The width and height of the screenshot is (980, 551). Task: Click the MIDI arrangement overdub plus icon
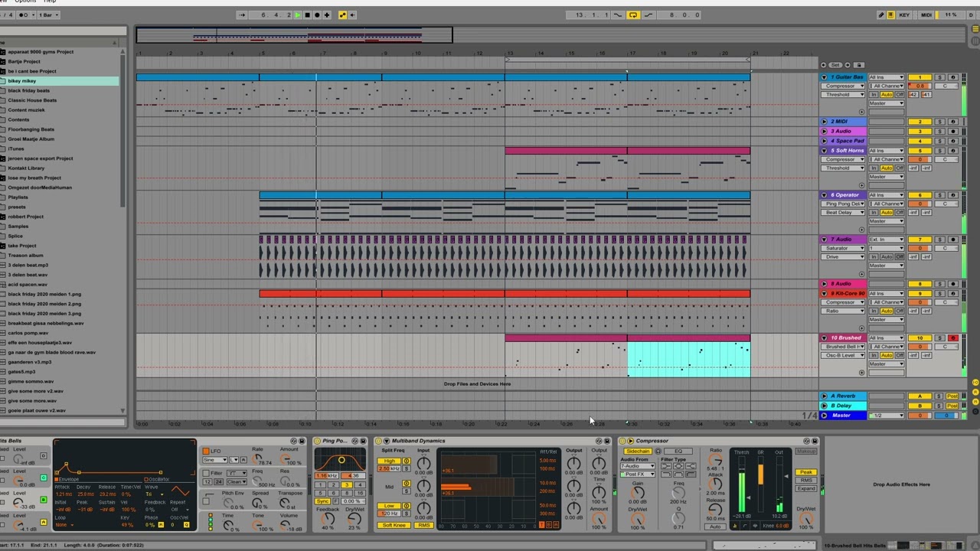pos(327,15)
